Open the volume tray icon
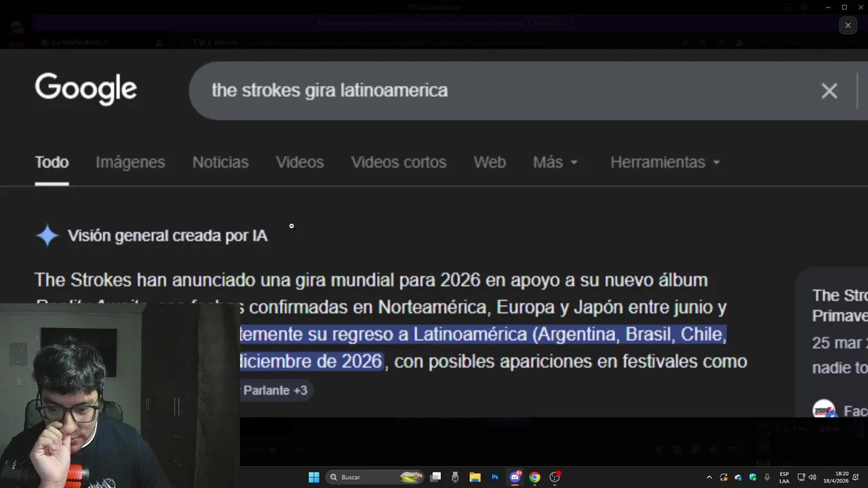The width and height of the screenshot is (868, 488). point(812,477)
